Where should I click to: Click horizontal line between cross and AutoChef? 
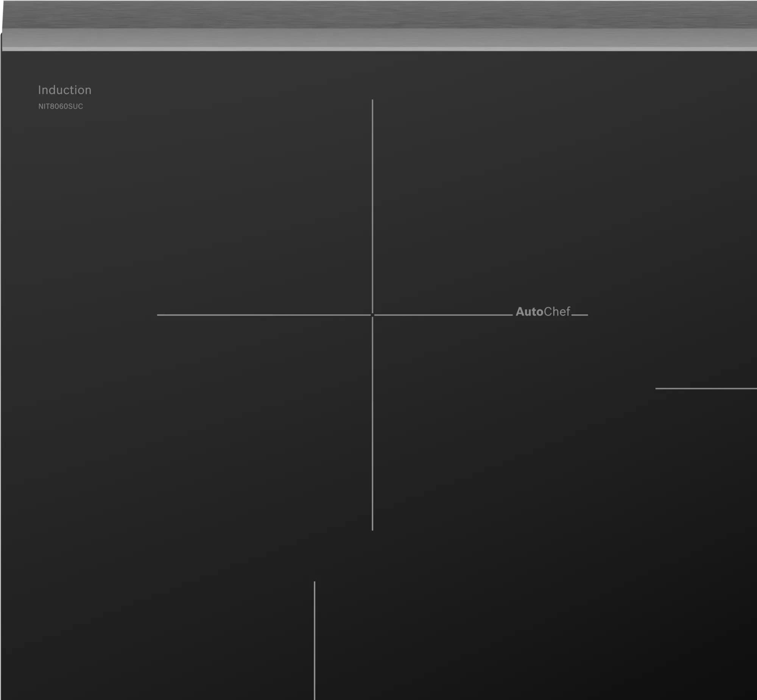(x=443, y=315)
